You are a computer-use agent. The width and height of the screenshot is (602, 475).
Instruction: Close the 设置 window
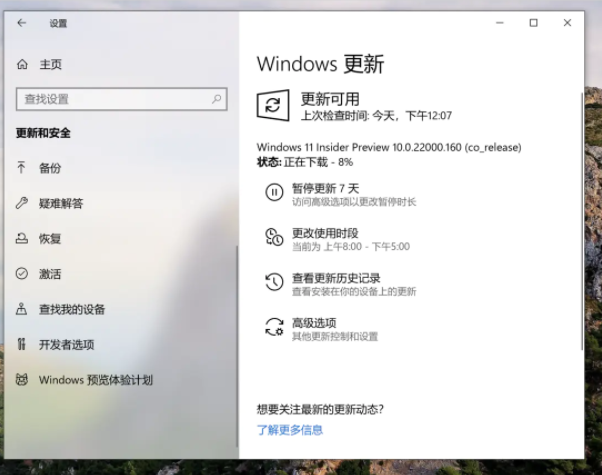[567, 23]
